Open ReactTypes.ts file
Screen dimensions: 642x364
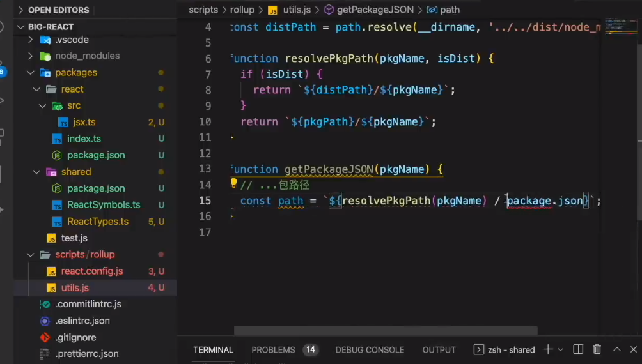98,221
